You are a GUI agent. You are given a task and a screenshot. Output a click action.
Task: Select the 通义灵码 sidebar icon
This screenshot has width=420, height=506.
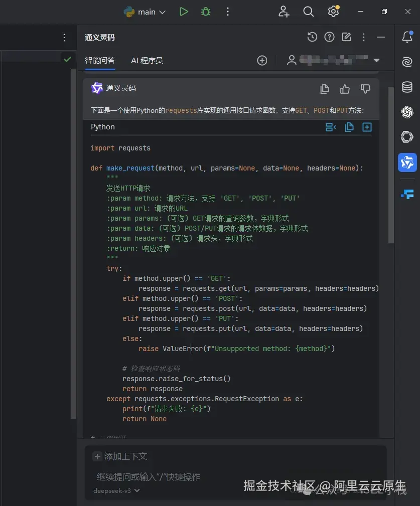click(x=407, y=162)
